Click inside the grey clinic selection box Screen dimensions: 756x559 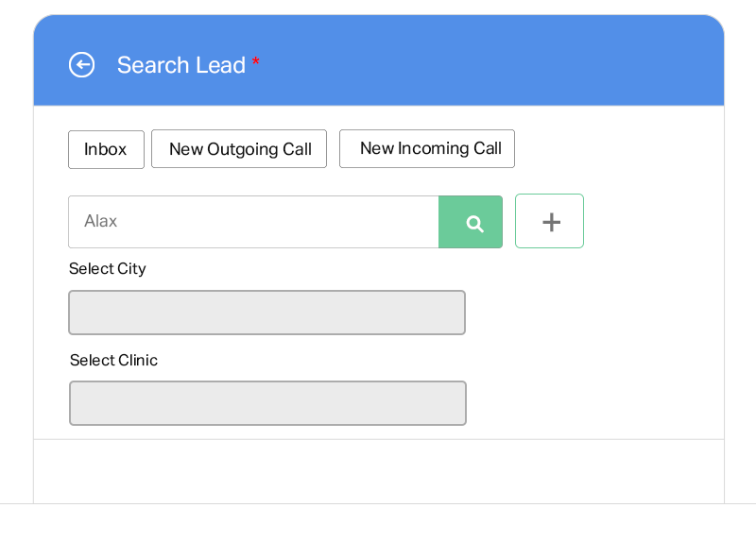267,403
